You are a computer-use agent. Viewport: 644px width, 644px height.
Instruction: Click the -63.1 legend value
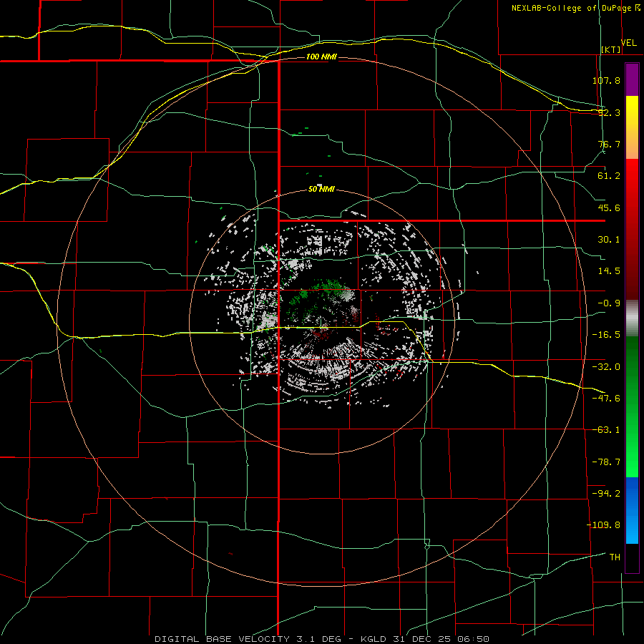coord(606,430)
